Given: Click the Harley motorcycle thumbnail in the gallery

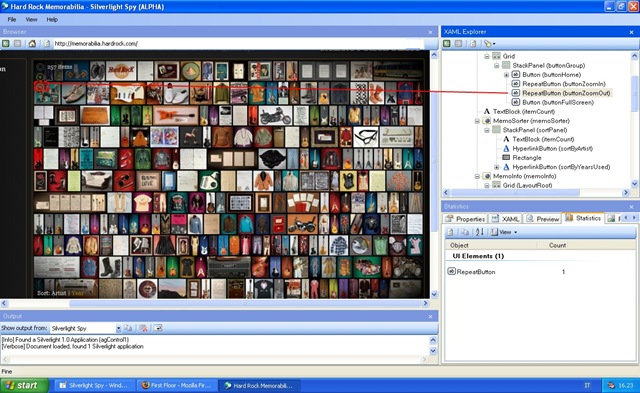Looking at the screenshot, I should 276,115.
